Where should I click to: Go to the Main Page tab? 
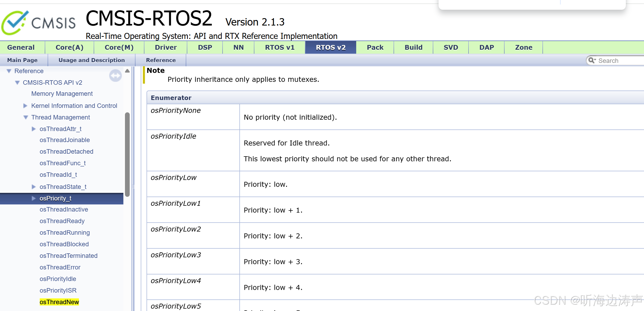22,60
